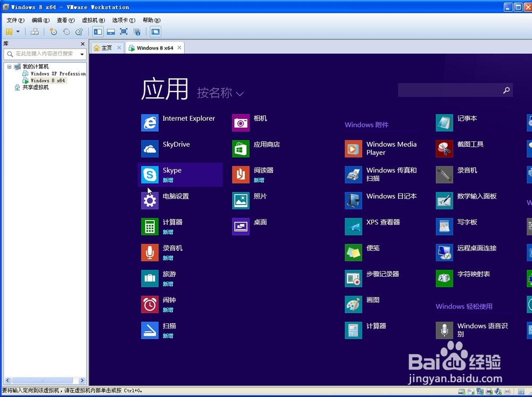This screenshot has width=532, height=397.
Task: Open the library search box dropdown arrow
Action: click(x=82, y=54)
